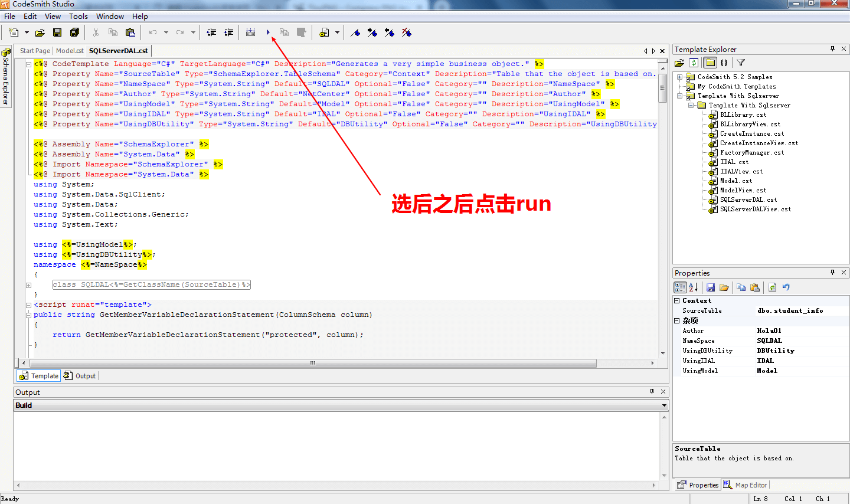Image resolution: width=850 pixels, height=504 pixels.
Task: Select My CodeSmith Templates folder
Action: coord(737,86)
